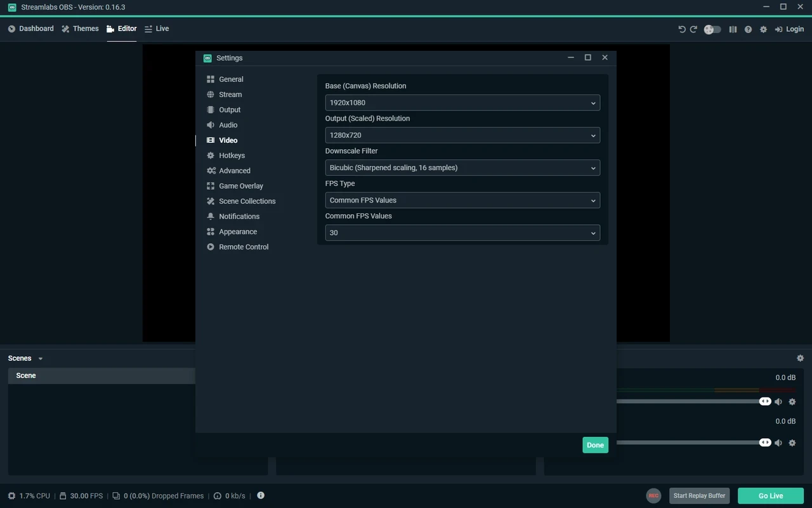
Task: Click the help question mark icon
Action: [x=748, y=29]
